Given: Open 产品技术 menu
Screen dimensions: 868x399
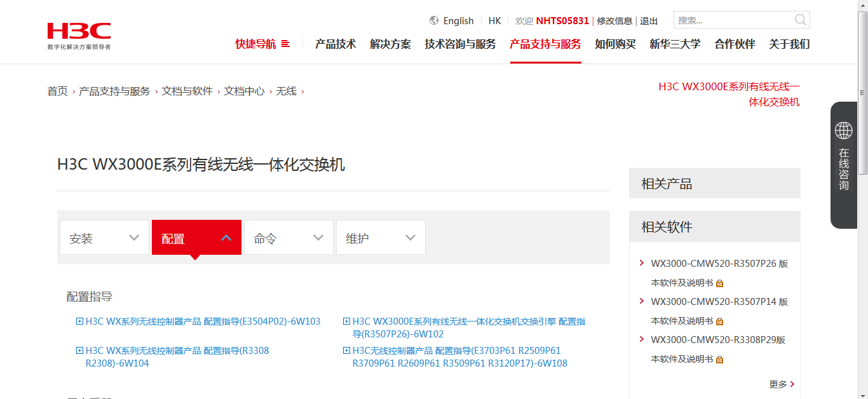Looking at the screenshot, I should click(x=336, y=44).
